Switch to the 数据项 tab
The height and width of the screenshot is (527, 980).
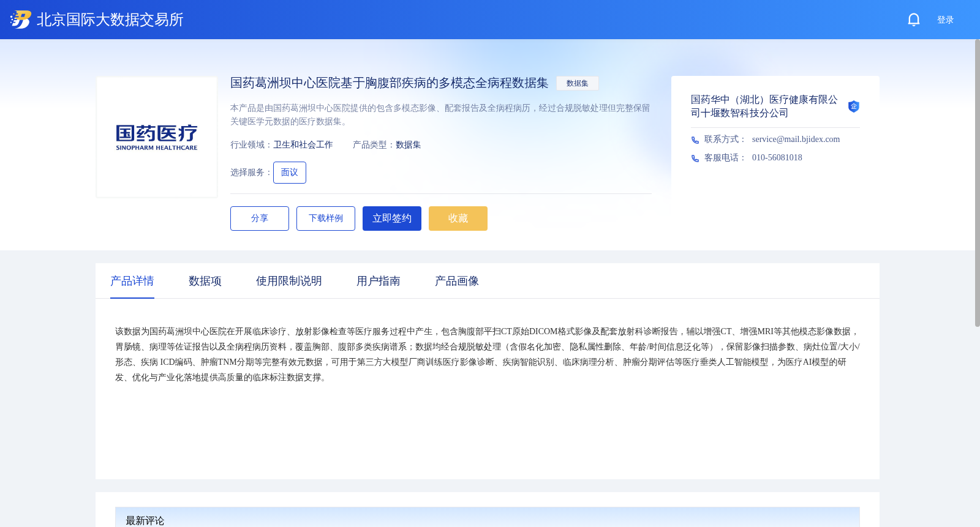tap(205, 281)
